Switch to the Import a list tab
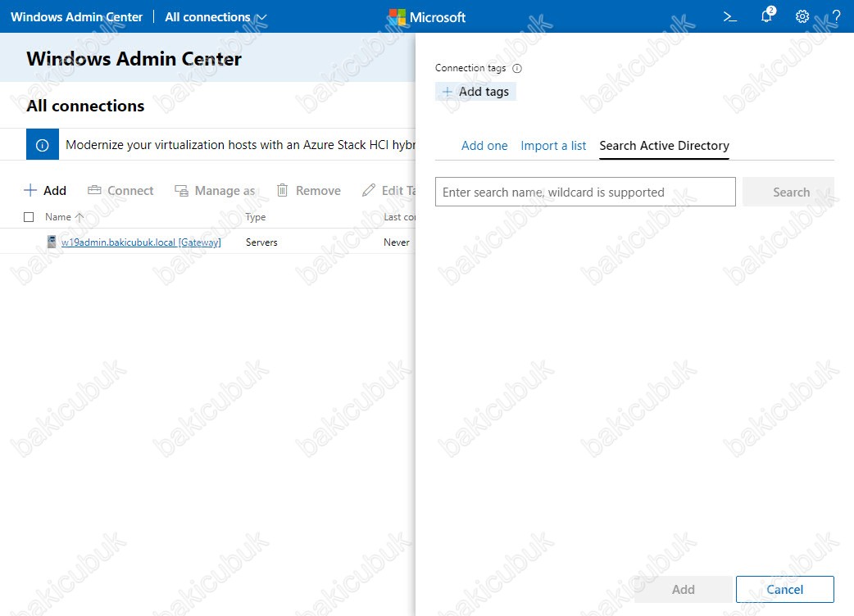This screenshot has width=854, height=616. click(x=553, y=146)
